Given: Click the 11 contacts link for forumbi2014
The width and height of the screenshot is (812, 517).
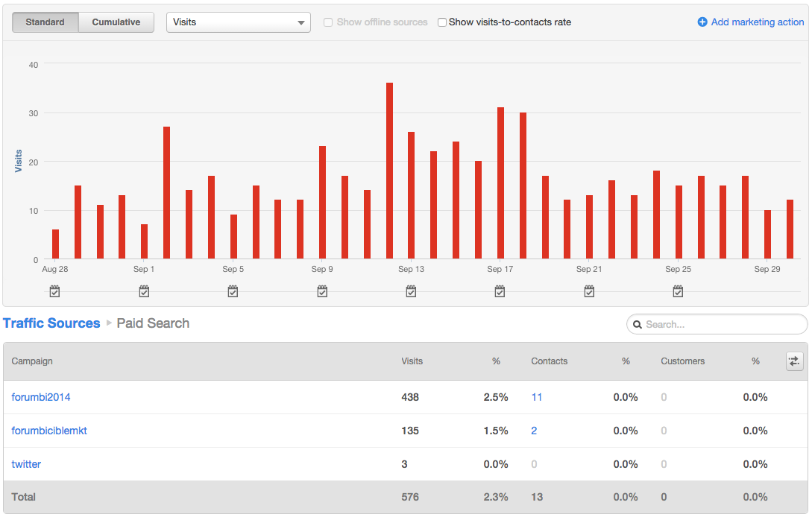Looking at the screenshot, I should coord(537,397).
